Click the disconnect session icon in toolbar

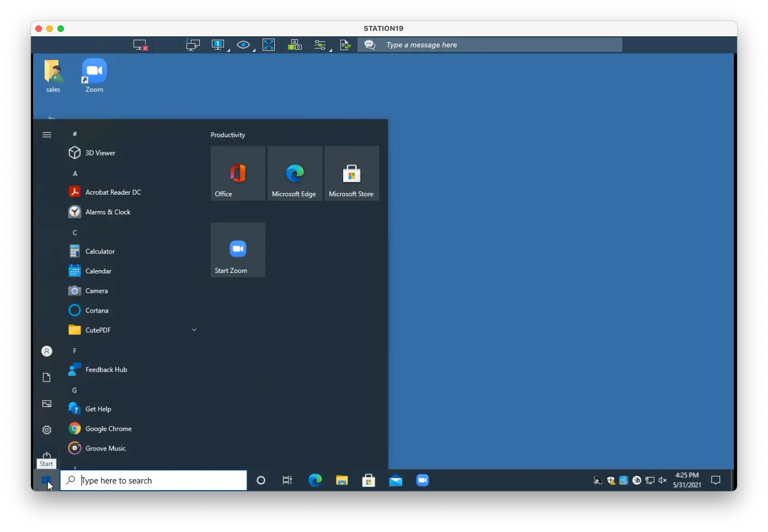[x=141, y=45]
